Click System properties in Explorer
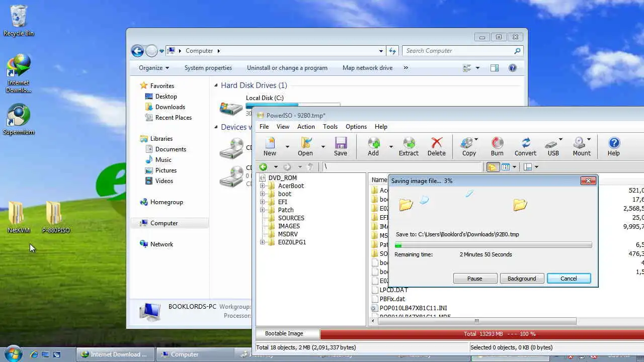 (208, 68)
